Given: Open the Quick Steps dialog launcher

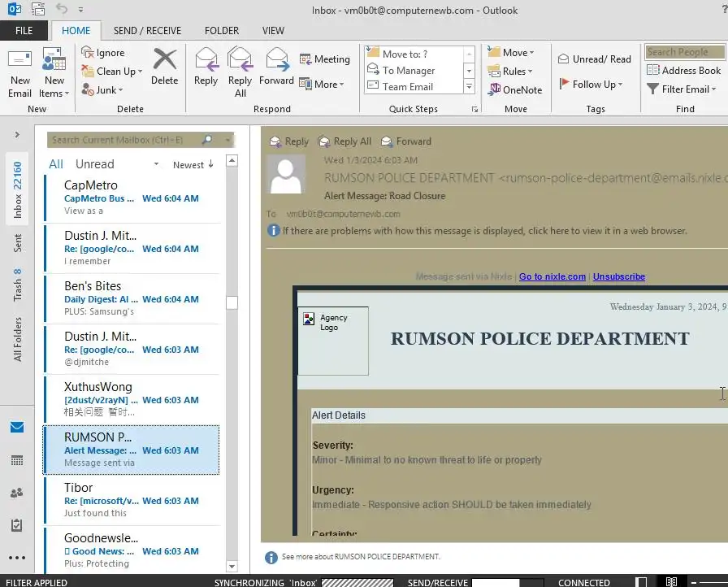Looking at the screenshot, I should click(x=474, y=109).
